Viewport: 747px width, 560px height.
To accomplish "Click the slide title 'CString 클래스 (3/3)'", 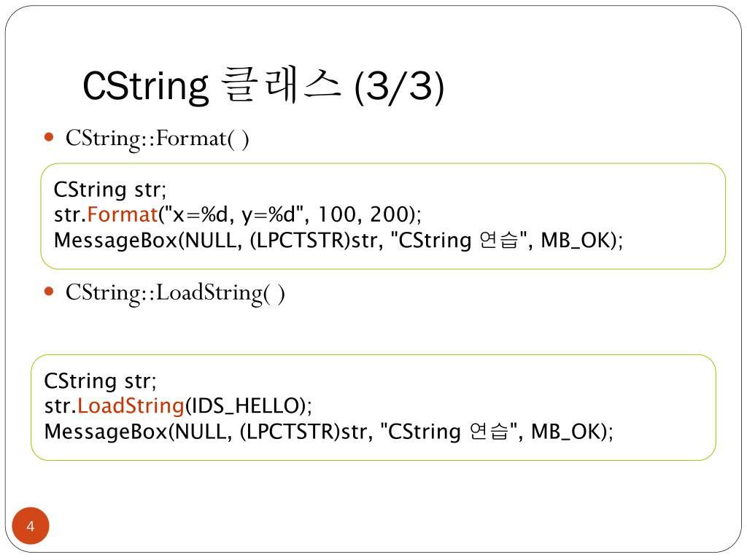I will point(263,86).
